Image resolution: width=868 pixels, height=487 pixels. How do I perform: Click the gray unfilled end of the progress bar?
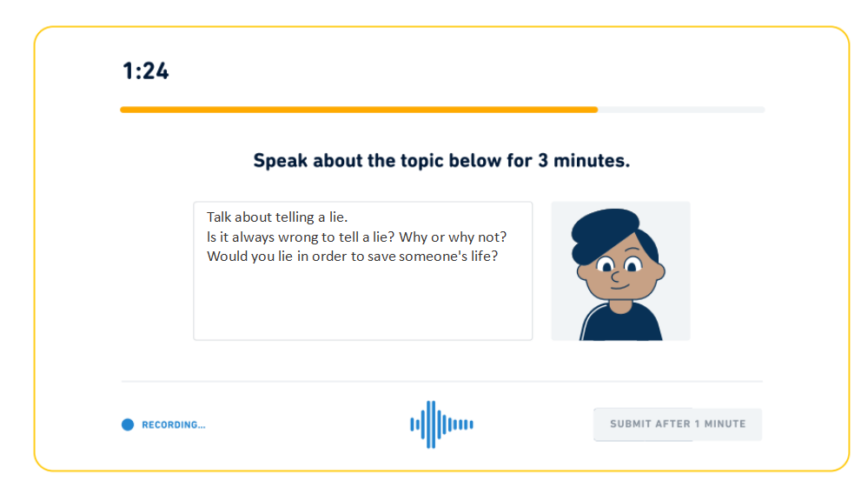click(x=681, y=110)
